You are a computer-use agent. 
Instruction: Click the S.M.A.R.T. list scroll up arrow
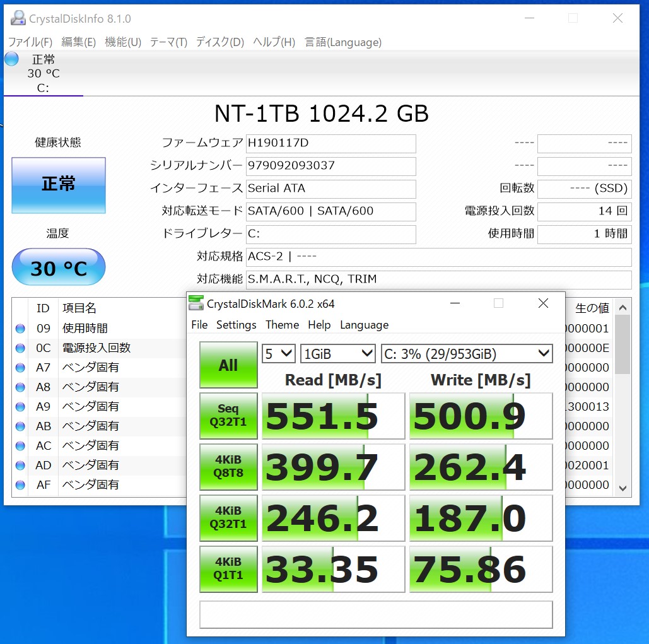[x=623, y=308]
